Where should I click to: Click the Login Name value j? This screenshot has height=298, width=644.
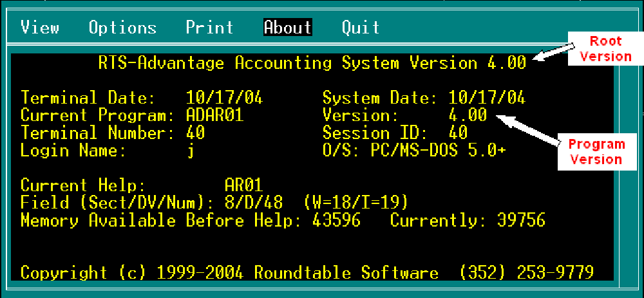click(190, 151)
